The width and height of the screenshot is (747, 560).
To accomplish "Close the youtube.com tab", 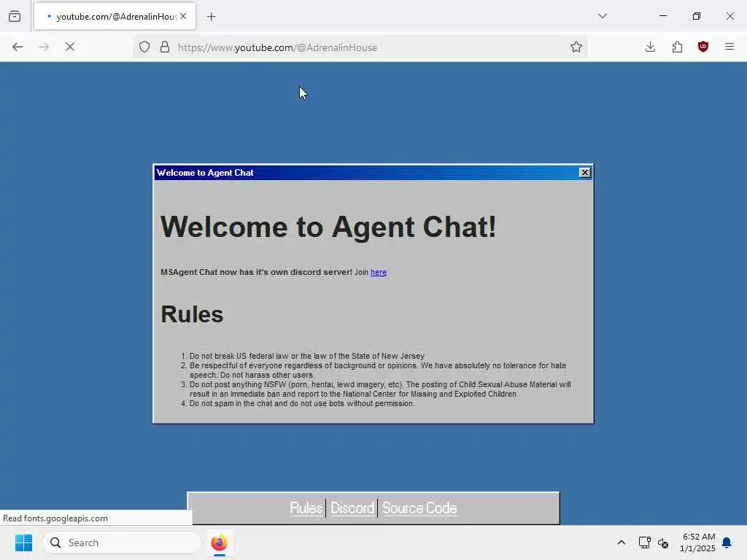I will tap(183, 16).
